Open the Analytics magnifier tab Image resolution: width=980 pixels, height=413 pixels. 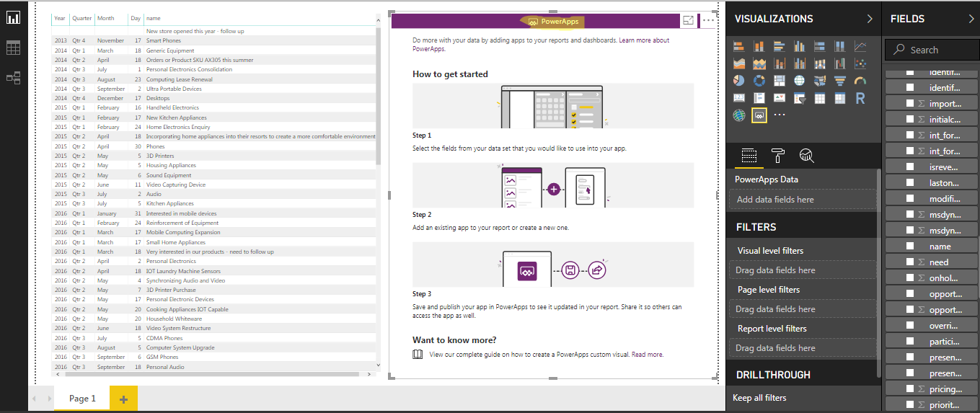tap(807, 155)
